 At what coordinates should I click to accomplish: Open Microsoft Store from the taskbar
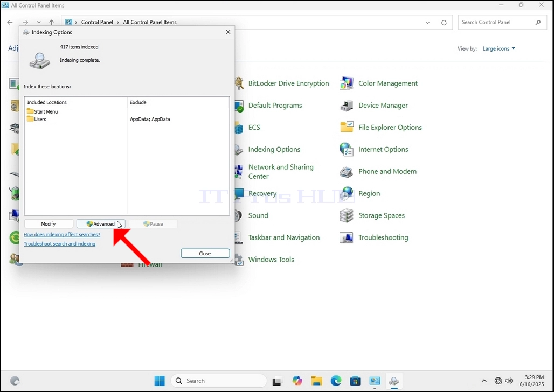pyautogui.click(x=355, y=381)
